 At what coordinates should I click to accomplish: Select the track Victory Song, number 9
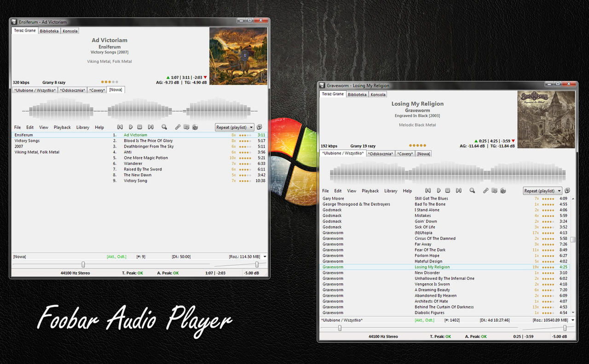(140, 181)
